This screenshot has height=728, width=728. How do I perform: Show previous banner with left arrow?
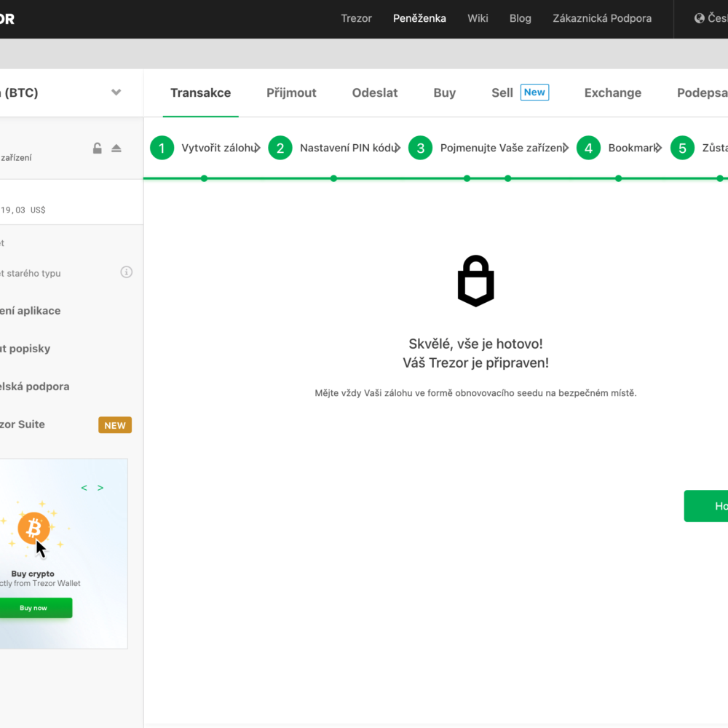[84, 488]
